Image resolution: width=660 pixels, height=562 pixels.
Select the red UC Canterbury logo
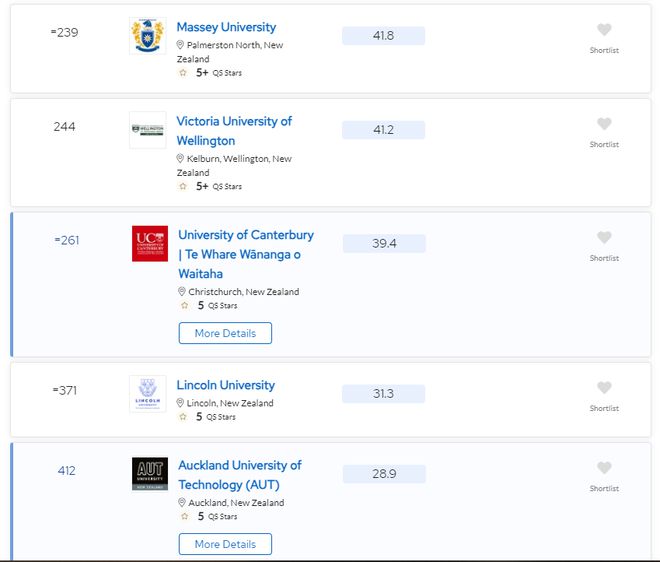pos(150,244)
